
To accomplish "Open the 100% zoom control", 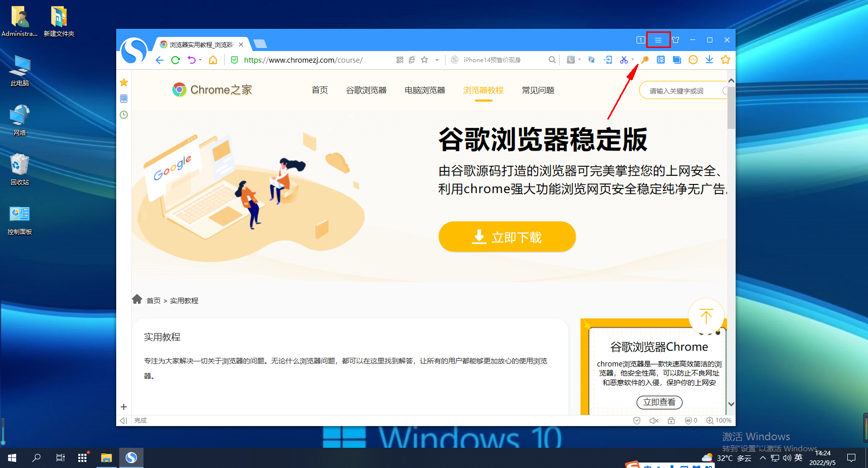I will (x=718, y=420).
